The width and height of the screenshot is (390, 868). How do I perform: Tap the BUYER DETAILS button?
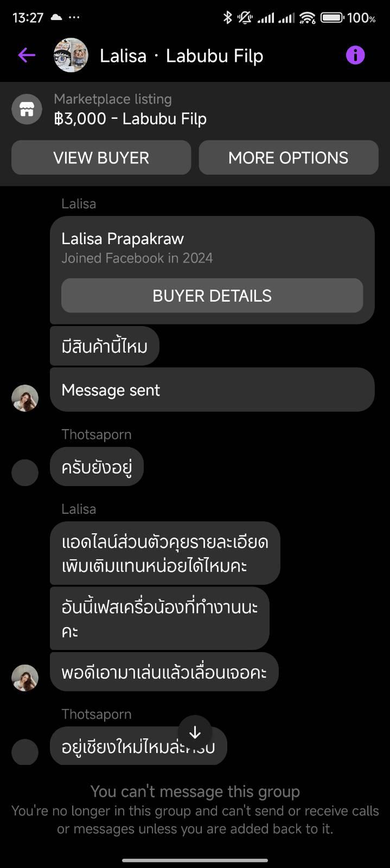(x=212, y=296)
